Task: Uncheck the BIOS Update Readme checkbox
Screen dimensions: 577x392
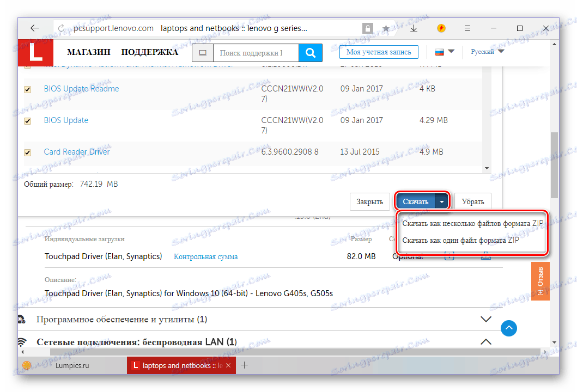Action: [x=28, y=89]
